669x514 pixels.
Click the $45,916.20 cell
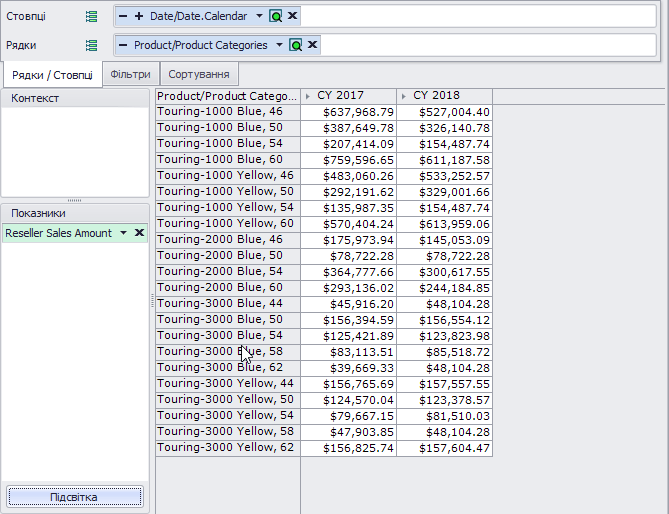(x=349, y=304)
